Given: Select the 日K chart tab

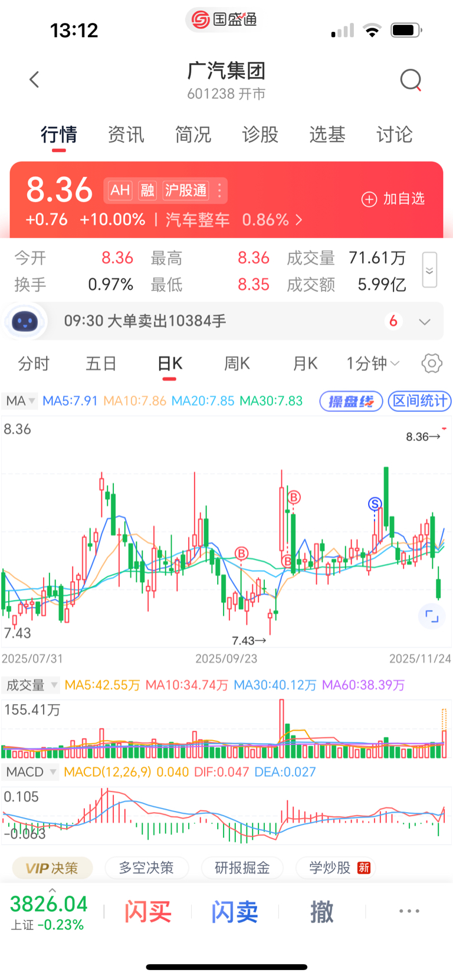Looking at the screenshot, I should pos(170,364).
